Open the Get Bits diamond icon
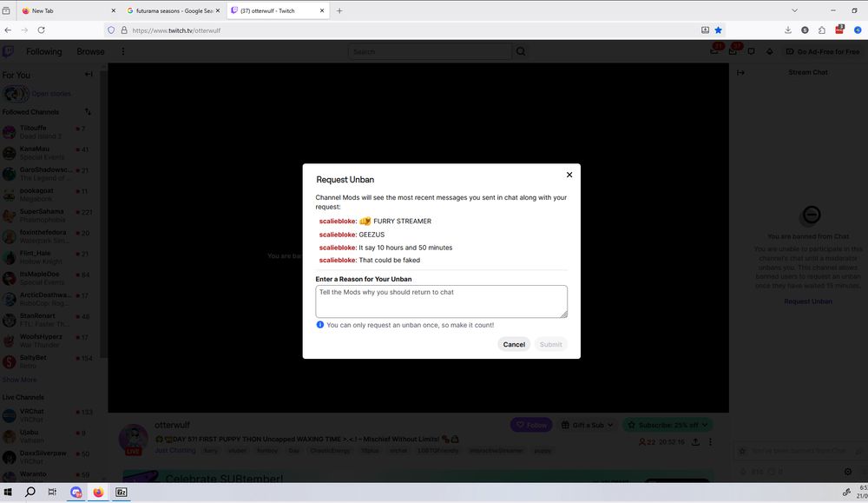Image resolution: width=868 pixels, height=503 pixels. (769, 51)
